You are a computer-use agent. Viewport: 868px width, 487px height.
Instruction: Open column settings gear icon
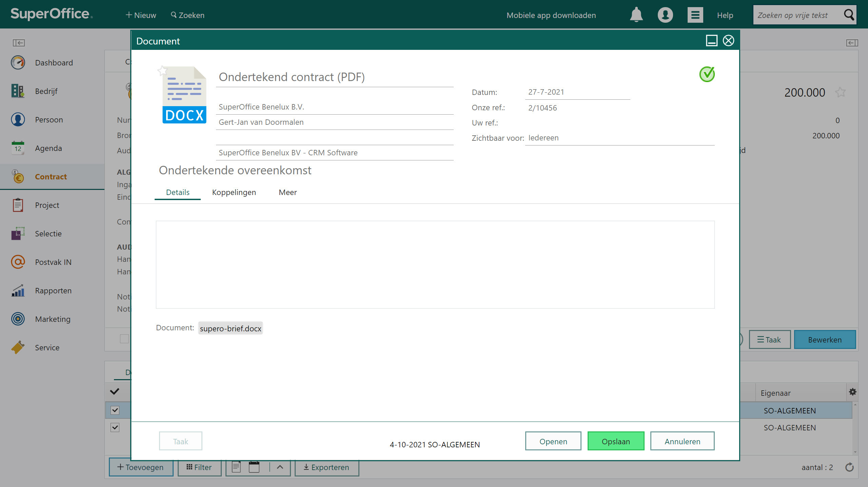tap(853, 392)
